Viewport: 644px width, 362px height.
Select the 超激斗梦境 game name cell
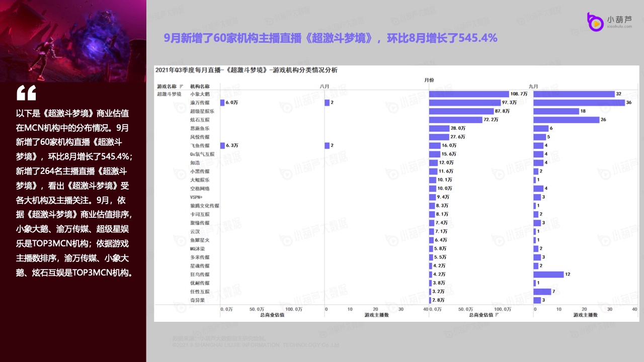coord(169,94)
